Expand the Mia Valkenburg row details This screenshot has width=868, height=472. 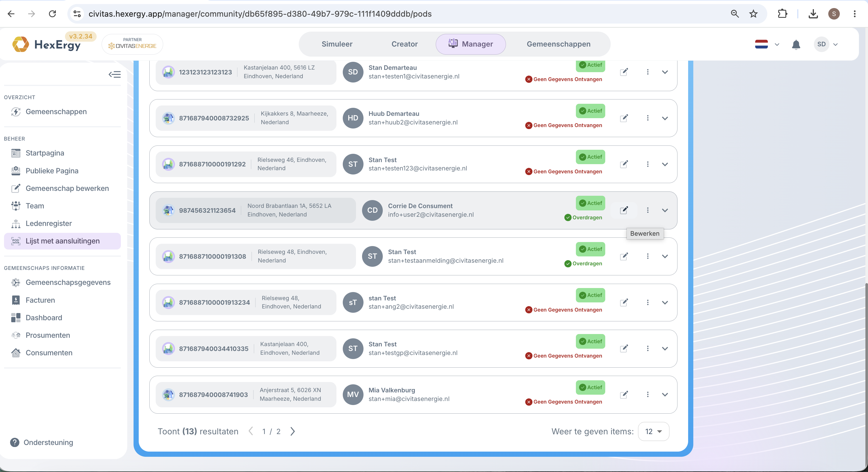click(x=665, y=395)
